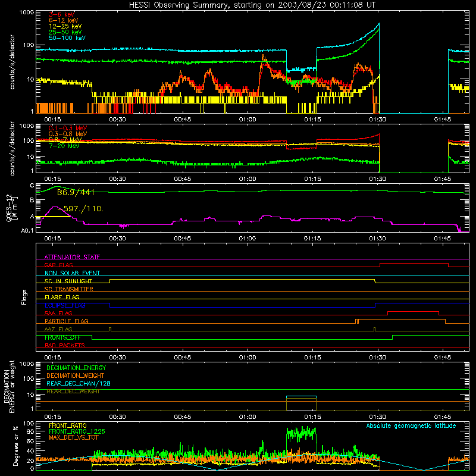Viewport: 476px width, 476px height.
Task: Click the FLARE_FLAG label
Action: click(x=62, y=297)
